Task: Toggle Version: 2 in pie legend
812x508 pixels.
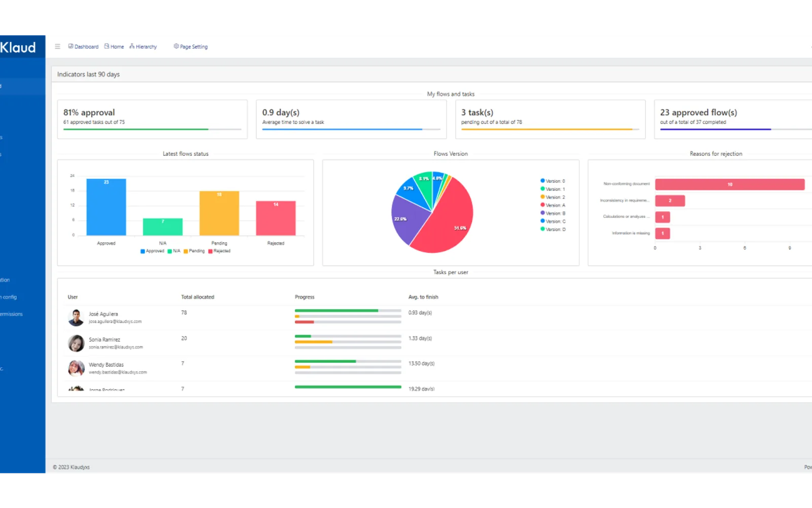Action: (553, 197)
